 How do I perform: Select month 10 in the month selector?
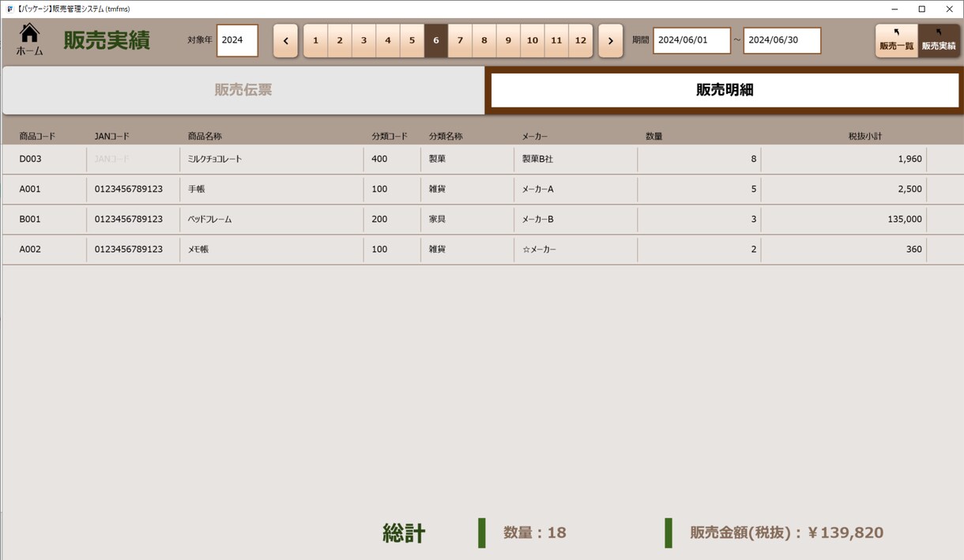point(533,41)
